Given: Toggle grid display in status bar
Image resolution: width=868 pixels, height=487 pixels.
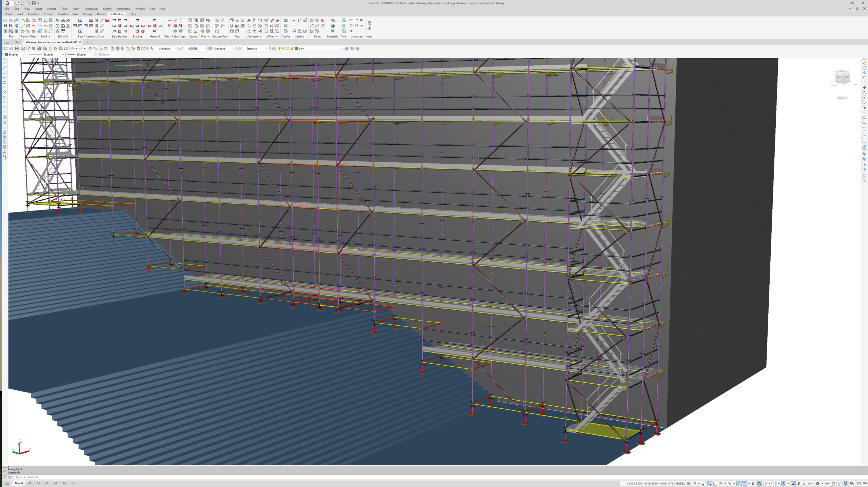Looking at the screenshot, I should pyautogui.click(x=689, y=484).
